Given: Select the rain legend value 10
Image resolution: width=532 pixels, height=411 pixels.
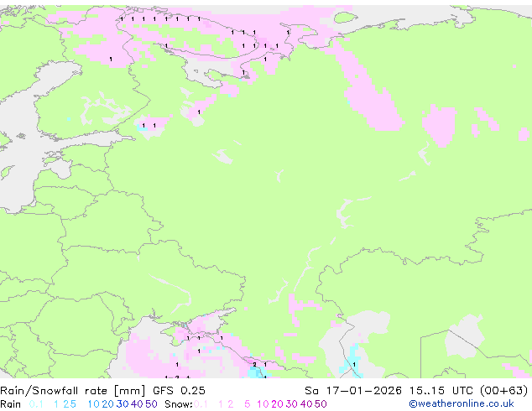Looking at the screenshot, I should click(x=93, y=404).
